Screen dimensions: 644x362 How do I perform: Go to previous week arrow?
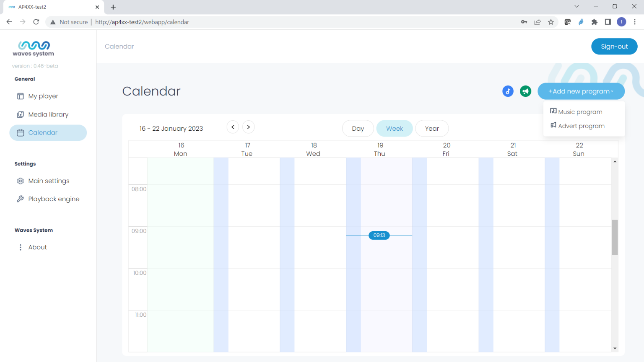click(233, 127)
